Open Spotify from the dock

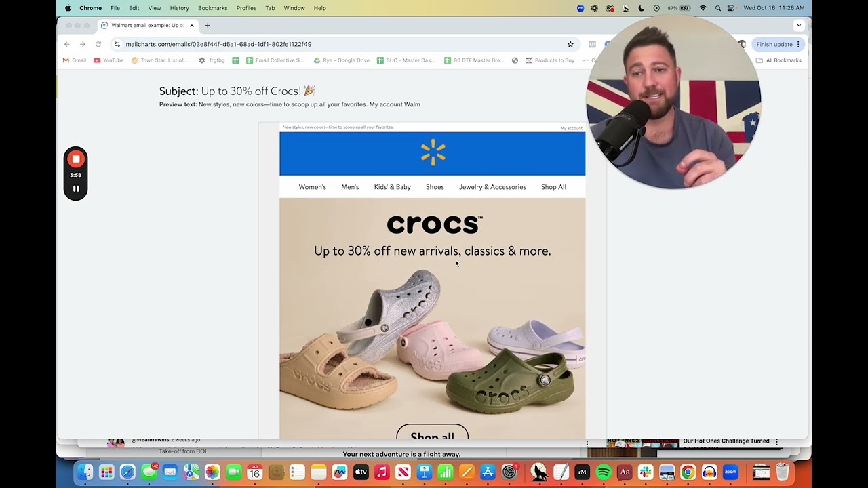click(604, 472)
